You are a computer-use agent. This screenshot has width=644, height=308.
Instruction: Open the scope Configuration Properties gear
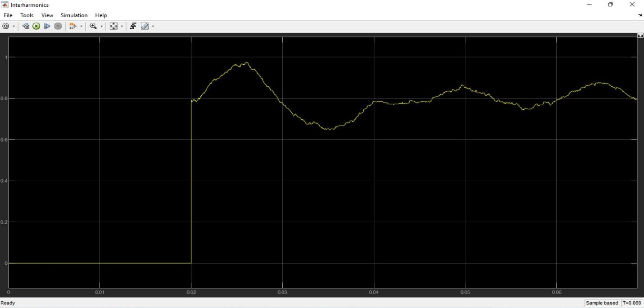point(6,26)
